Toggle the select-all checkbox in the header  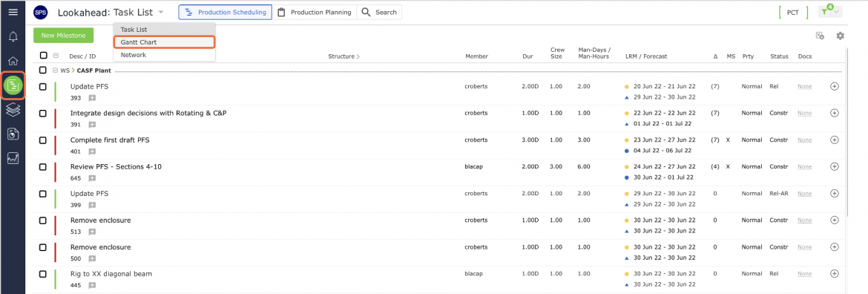coord(44,56)
